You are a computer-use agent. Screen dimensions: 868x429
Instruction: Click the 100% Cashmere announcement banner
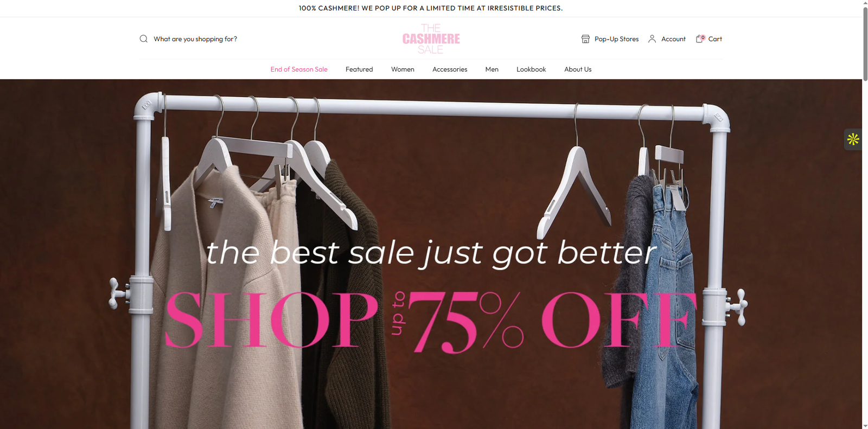pyautogui.click(x=431, y=8)
